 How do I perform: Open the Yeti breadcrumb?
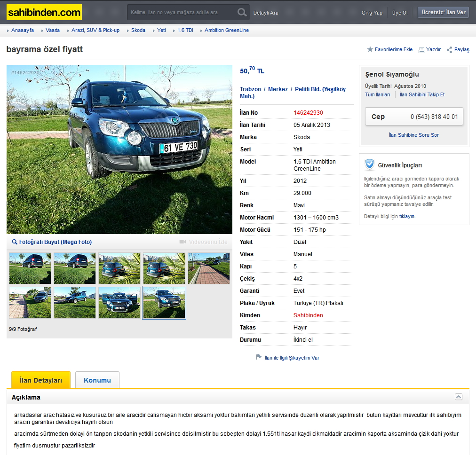pos(161,31)
